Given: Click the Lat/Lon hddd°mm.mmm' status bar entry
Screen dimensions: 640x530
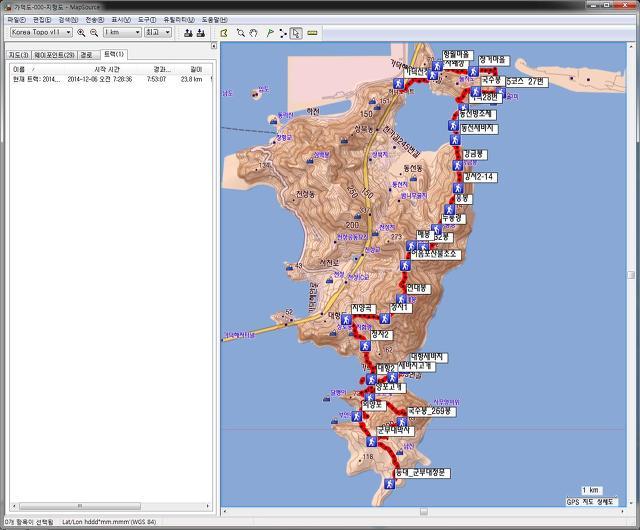Looking at the screenshot, I should click(x=109, y=522).
